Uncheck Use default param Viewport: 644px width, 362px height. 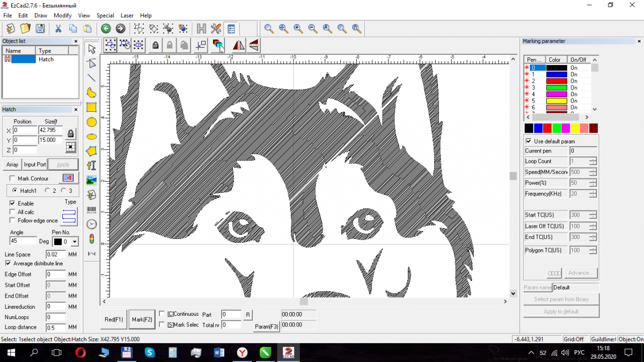tap(529, 141)
